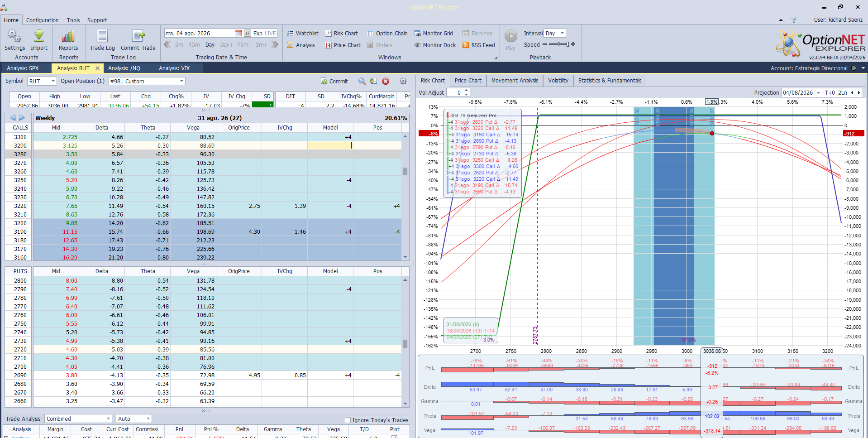
Task: Switch to the Volatility chart tab
Action: [558, 81]
